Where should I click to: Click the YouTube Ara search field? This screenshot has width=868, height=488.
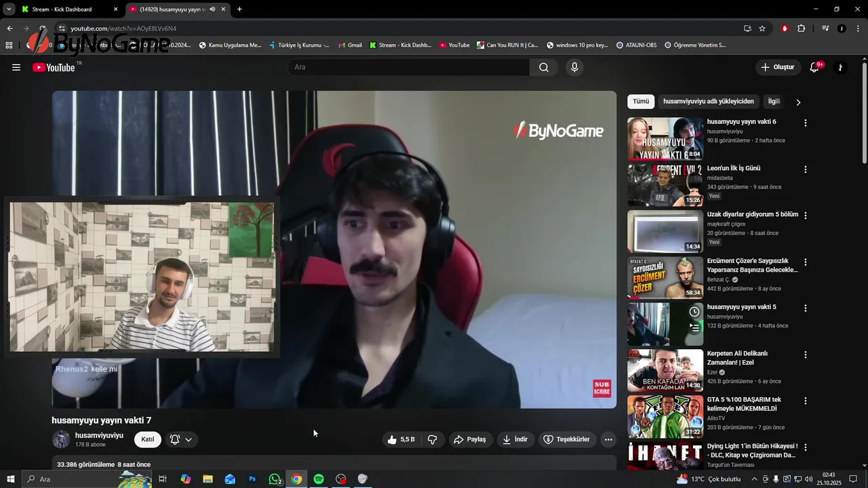click(408, 67)
